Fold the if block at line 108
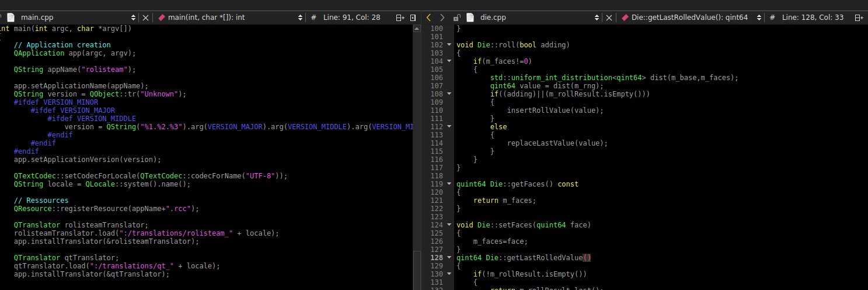The image size is (868, 290). coord(449,94)
